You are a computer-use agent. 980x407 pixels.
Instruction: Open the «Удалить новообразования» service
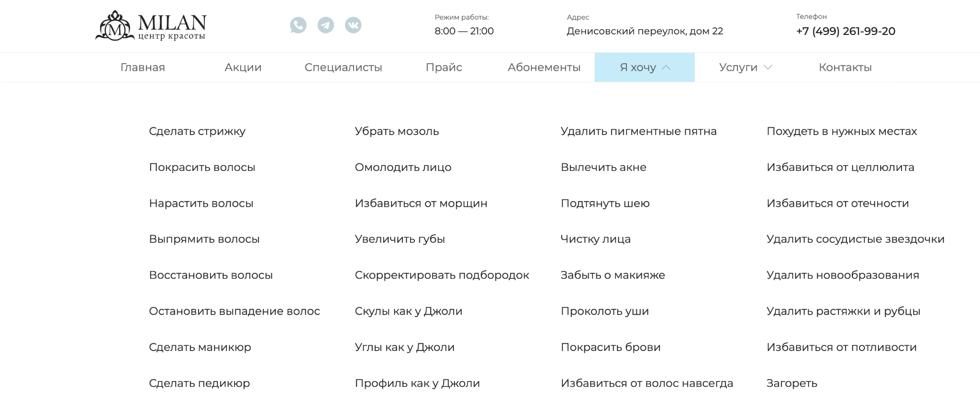842,275
